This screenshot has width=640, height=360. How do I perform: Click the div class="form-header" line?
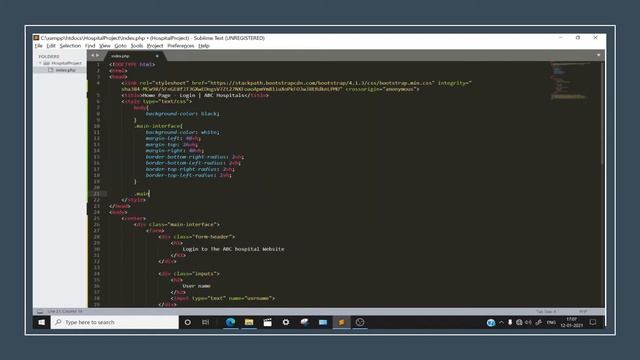point(196,237)
